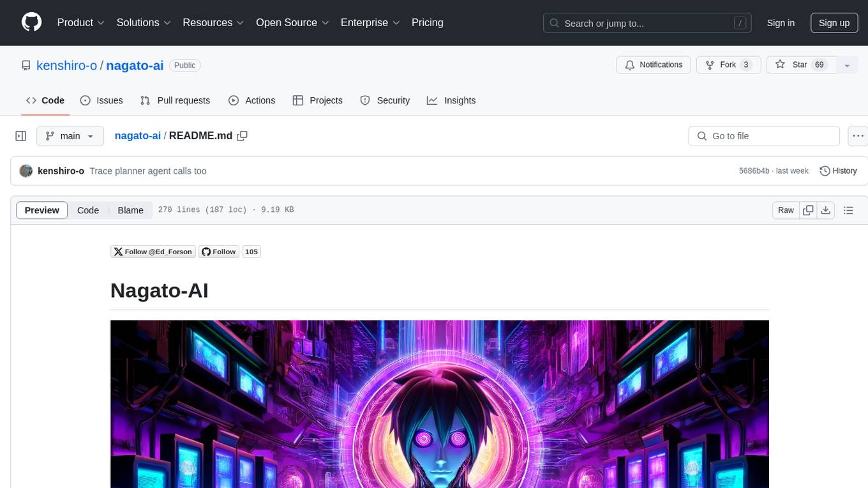The image size is (868, 488).
Task: Open commit hash 5686b4b
Action: click(754, 171)
